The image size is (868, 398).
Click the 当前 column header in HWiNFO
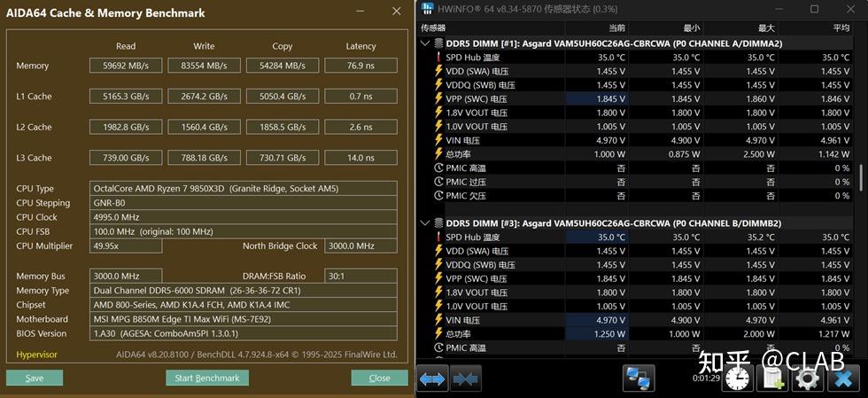pyautogui.click(x=617, y=27)
